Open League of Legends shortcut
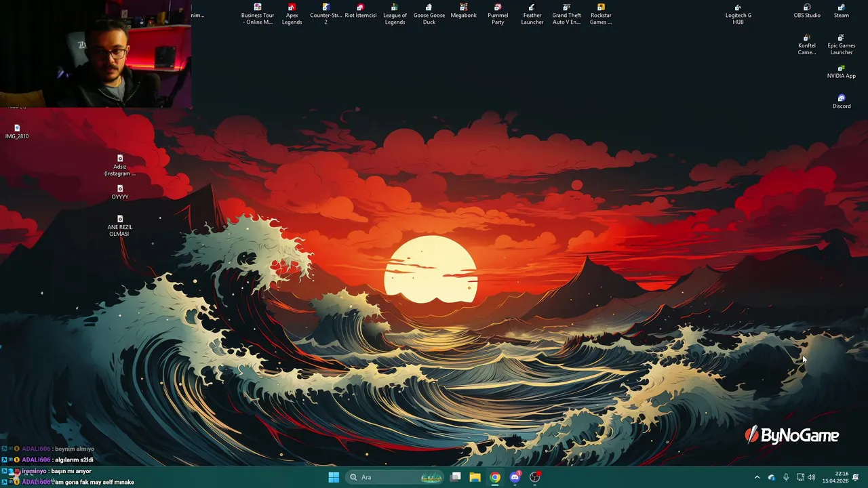 395,14
